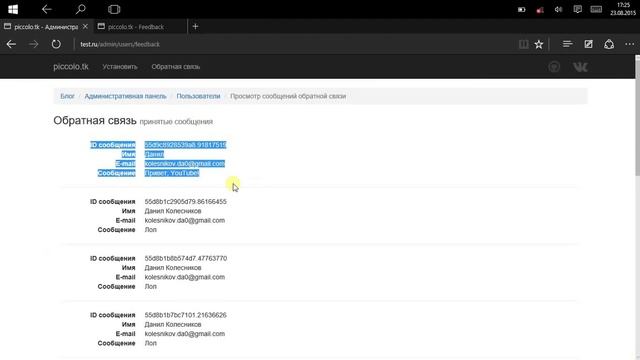Click the Обратная связь page heading
This screenshot has width=640, height=360.
pos(95,121)
